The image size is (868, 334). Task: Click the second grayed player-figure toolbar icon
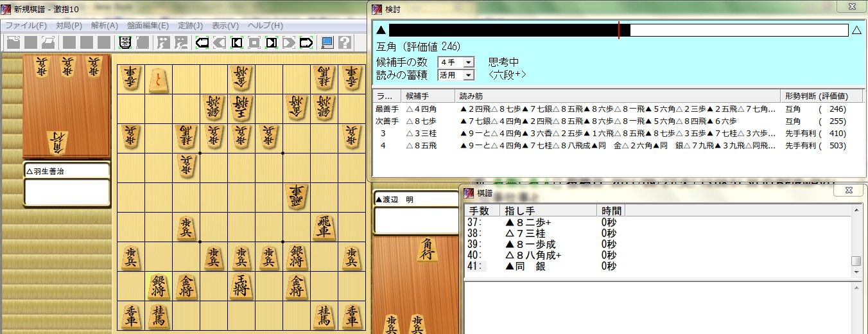182,43
